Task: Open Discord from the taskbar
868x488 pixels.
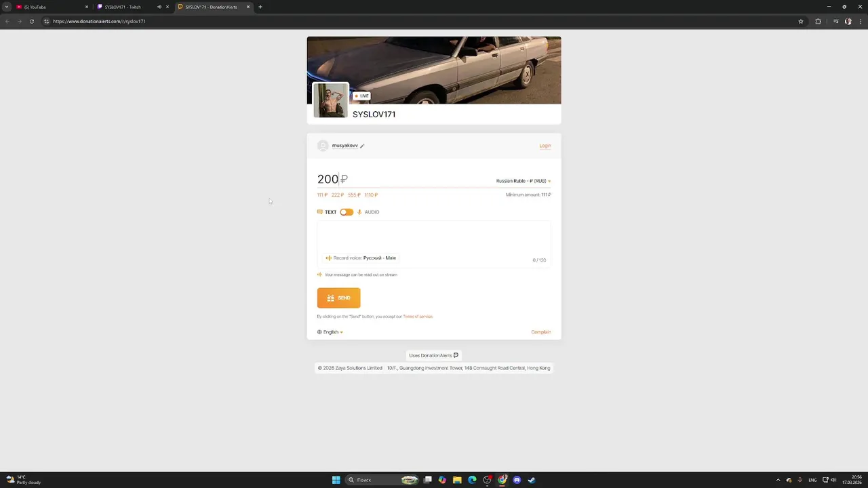Action: point(517,480)
